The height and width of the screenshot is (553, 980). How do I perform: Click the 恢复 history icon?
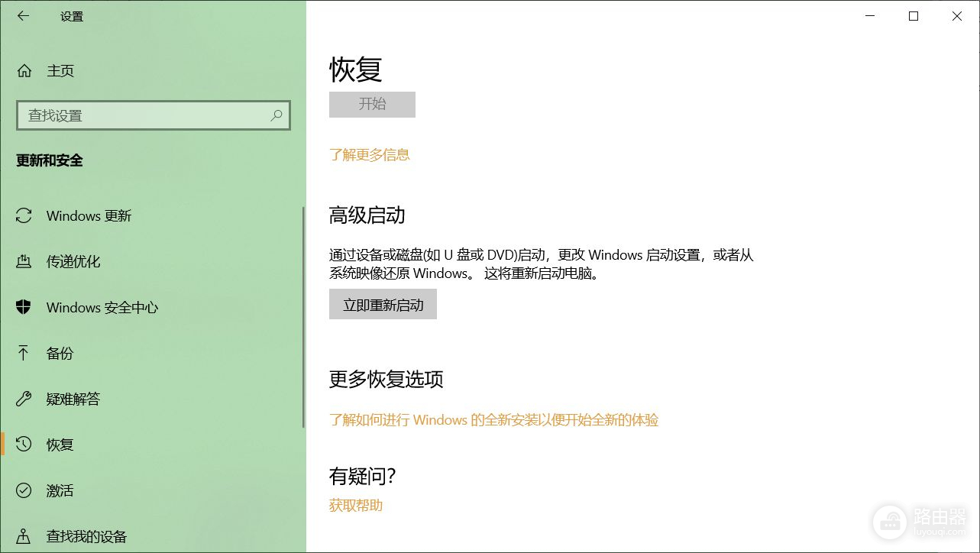(x=24, y=445)
